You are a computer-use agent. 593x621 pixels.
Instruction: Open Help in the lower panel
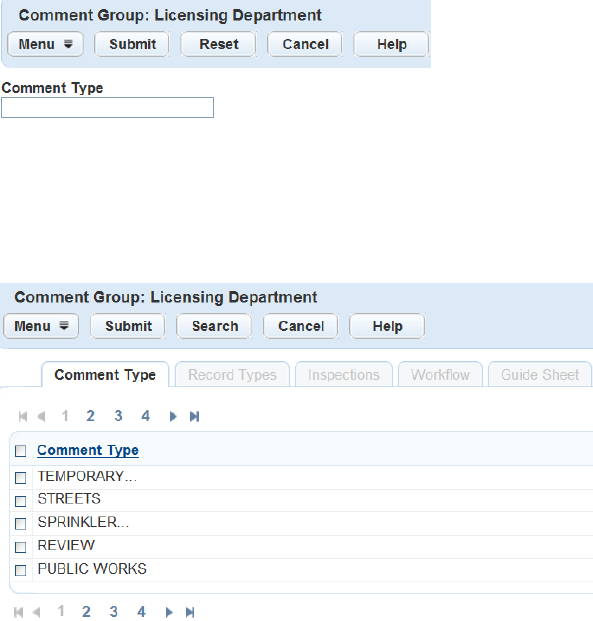click(387, 326)
